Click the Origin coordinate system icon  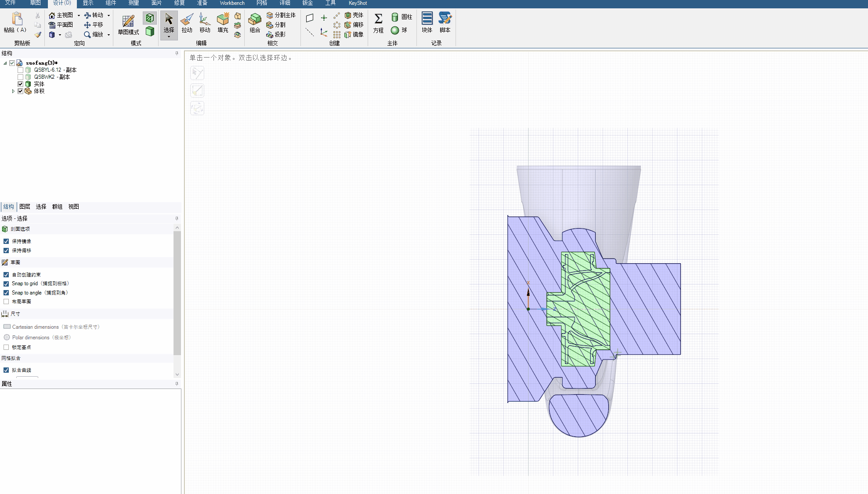point(324,32)
